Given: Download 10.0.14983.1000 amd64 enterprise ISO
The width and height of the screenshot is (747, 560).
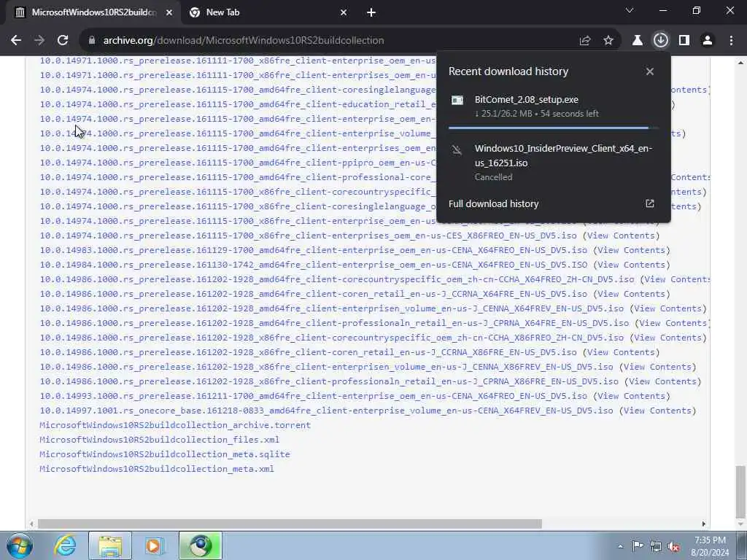Looking at the screenshot, I should (x=314, y=251).
